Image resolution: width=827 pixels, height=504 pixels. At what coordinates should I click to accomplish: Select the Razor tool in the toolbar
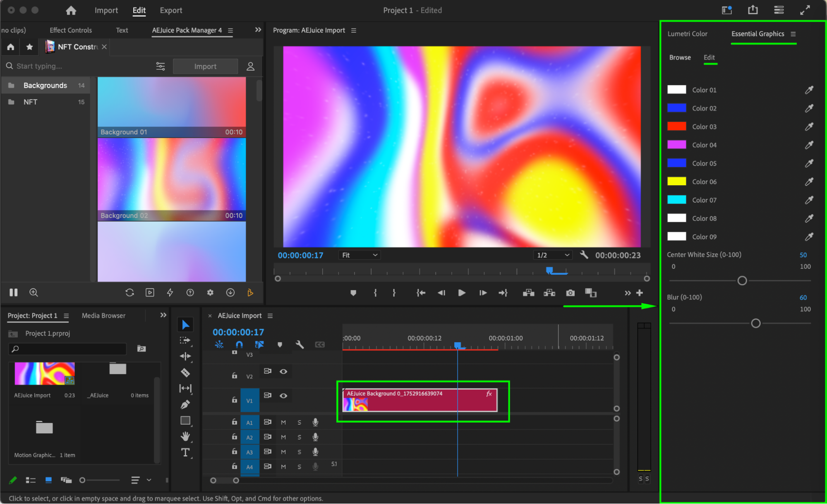coord(185,373)
